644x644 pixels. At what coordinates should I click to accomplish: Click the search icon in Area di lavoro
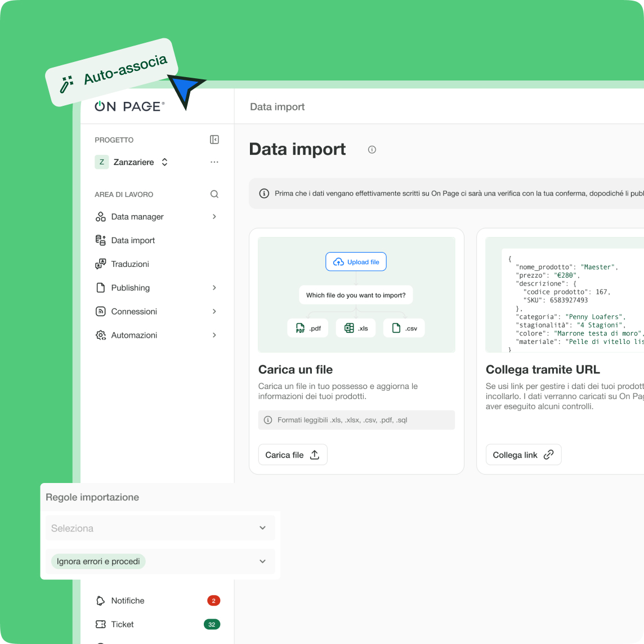coord(214,194)
